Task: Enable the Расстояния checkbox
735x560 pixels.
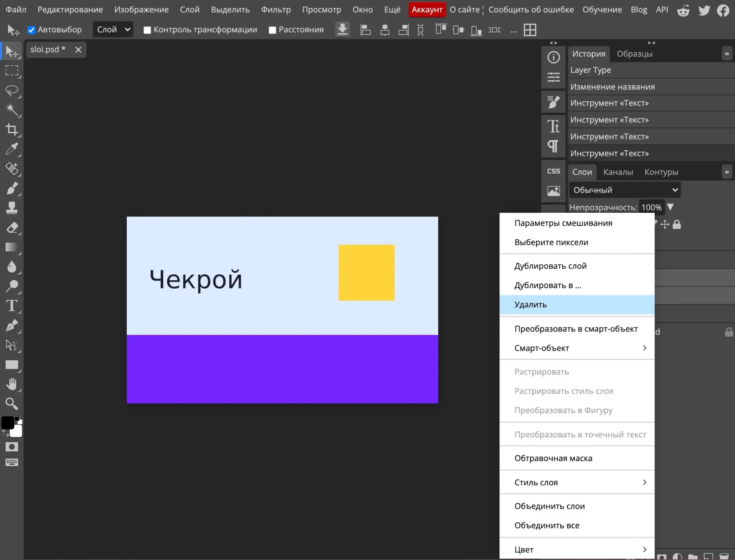Action: 272,30
